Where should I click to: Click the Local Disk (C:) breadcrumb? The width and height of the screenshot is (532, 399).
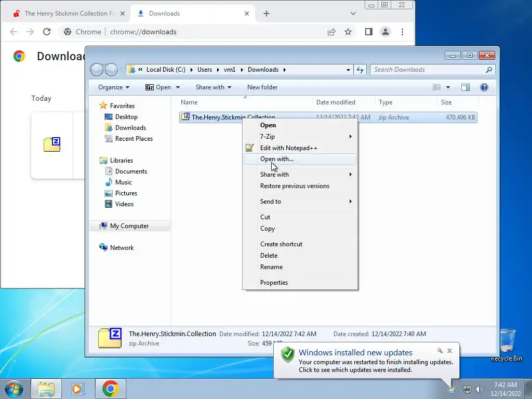tap(166, 70)
